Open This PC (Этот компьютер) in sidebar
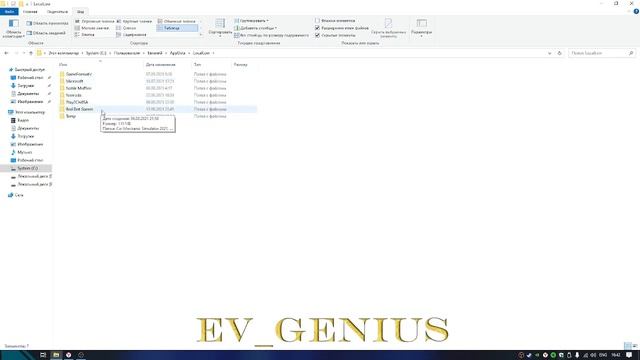The width and height of the screenshot is (640, 360). tap(30, 112)
